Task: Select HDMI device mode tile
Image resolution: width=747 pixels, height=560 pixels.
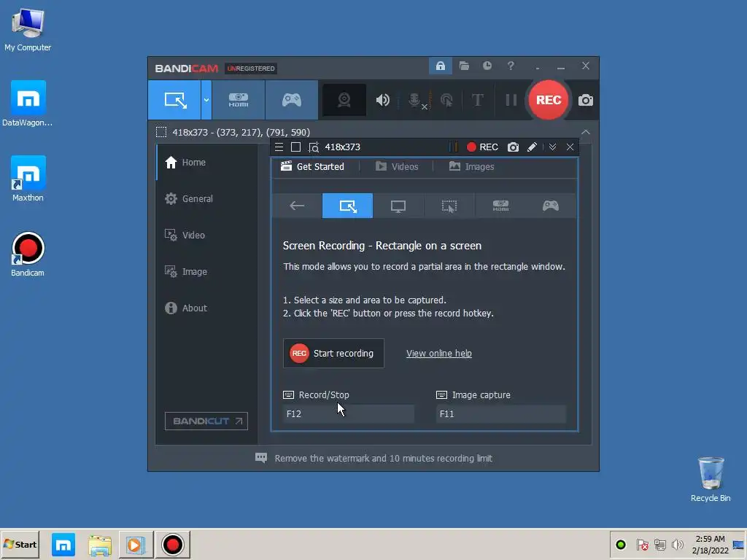Action: [x=500, y=206]
